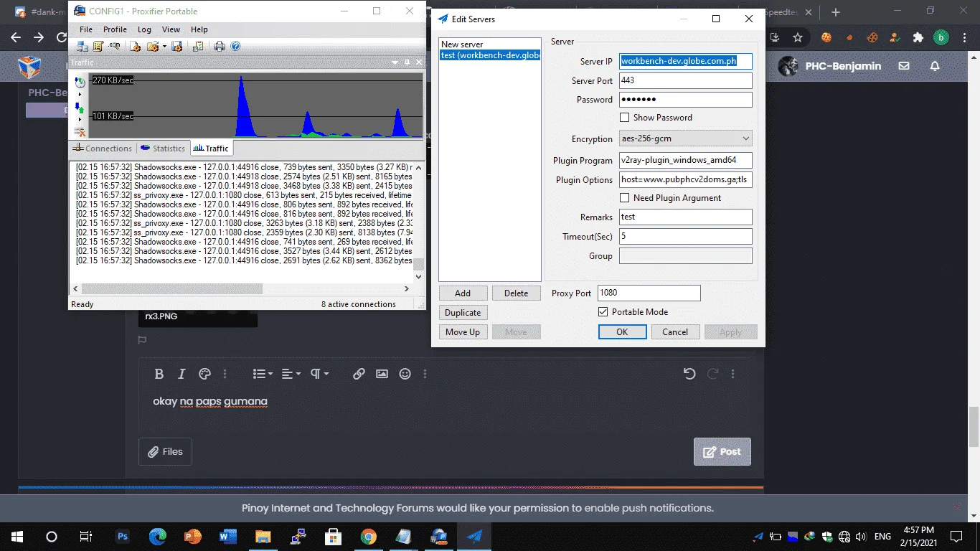Open the text color palette icon in editor
980x551 pixels.
(204, 374)
